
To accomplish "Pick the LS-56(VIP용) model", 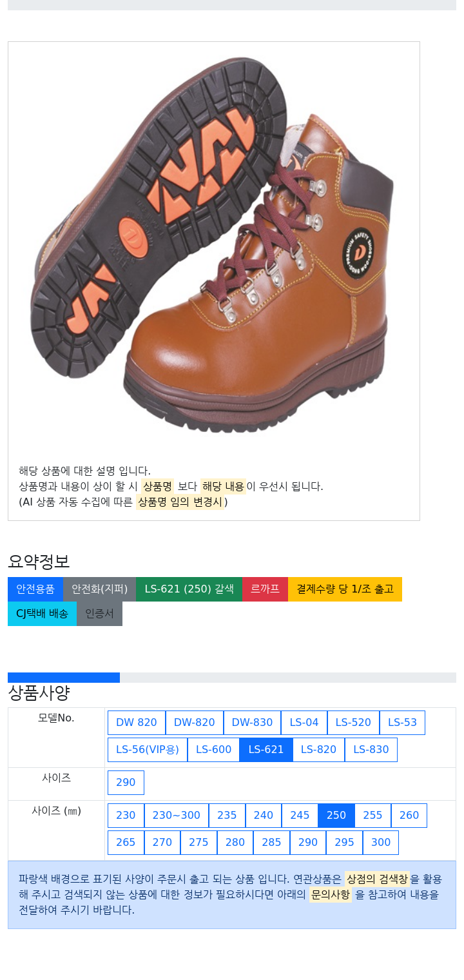I will (148, 750).
